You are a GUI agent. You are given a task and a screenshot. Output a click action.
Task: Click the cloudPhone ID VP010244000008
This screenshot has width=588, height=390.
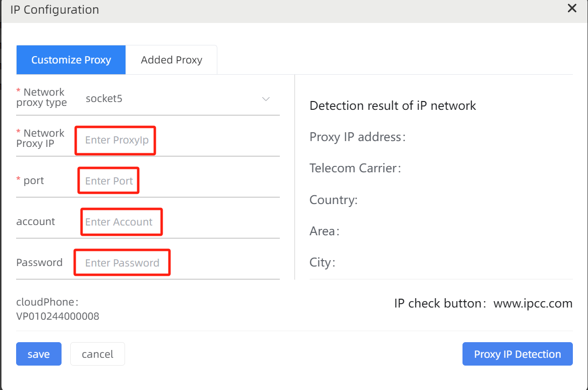[58, 316]
